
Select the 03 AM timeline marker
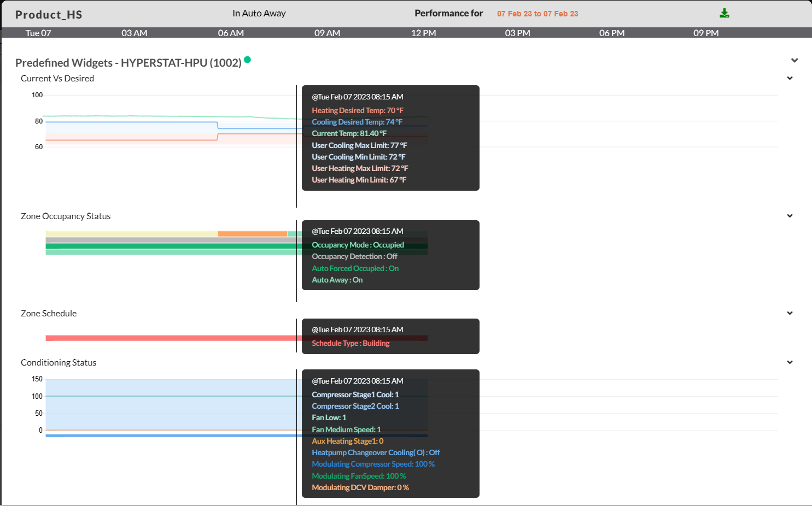[135, 33]
